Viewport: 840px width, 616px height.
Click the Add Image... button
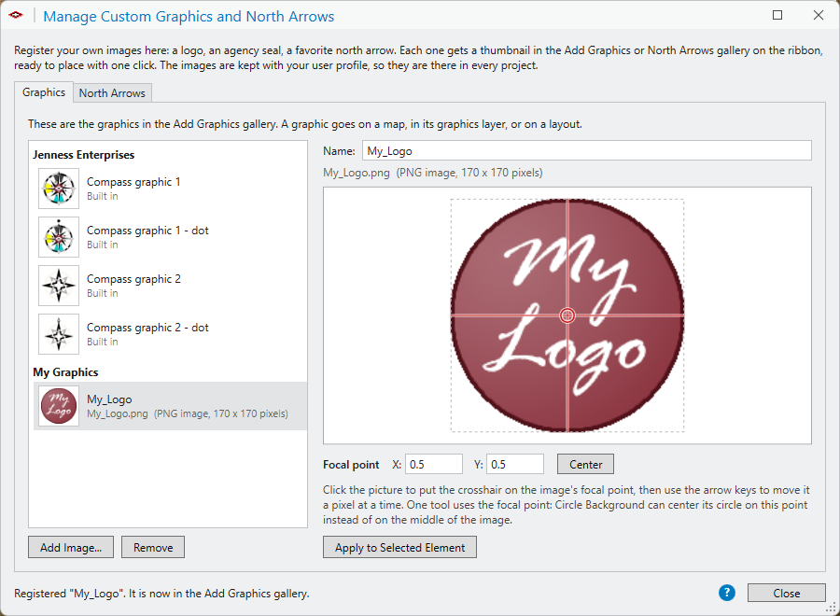click(x=71, y=548)
